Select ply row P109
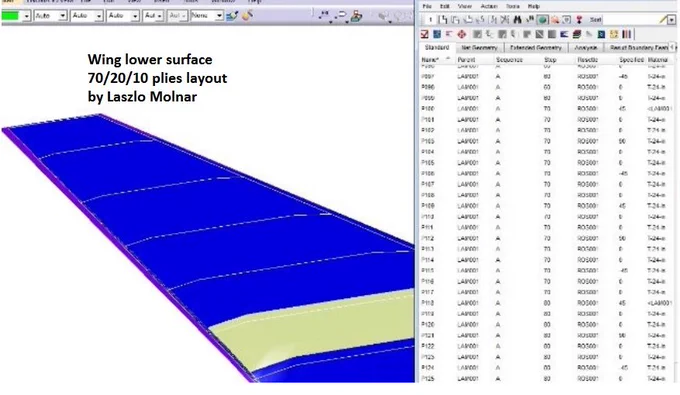The width and height of the screenshot is (680, 395). click(x=546, y=206)
